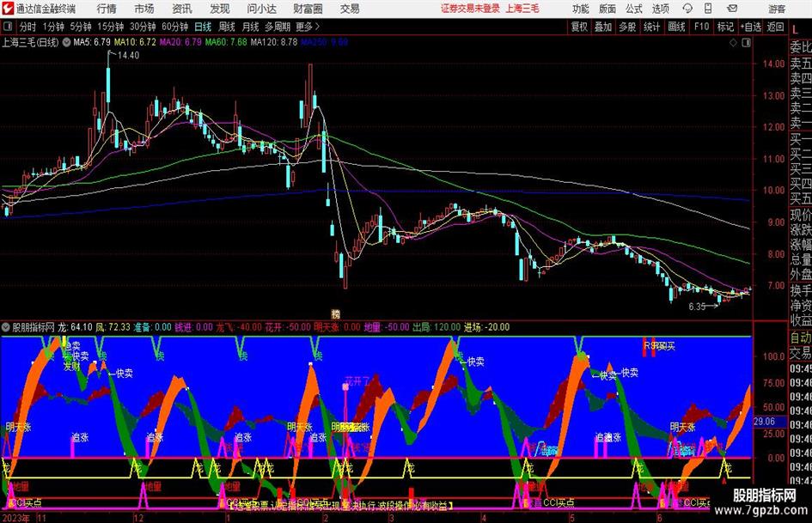Screen dimensions: 812x523
Task: Switch to the 60分钟 period tab
Action: click(175, 27)
